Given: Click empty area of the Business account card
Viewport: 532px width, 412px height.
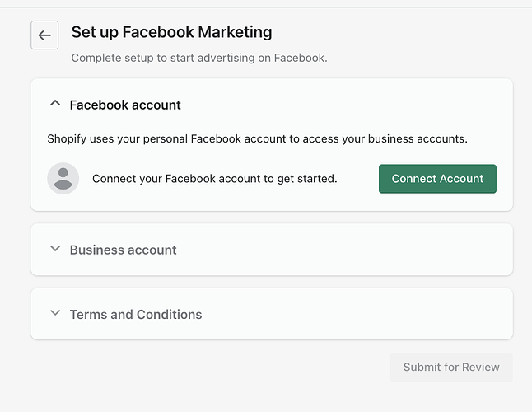Looking at the screenshot, I should [346, 250].
